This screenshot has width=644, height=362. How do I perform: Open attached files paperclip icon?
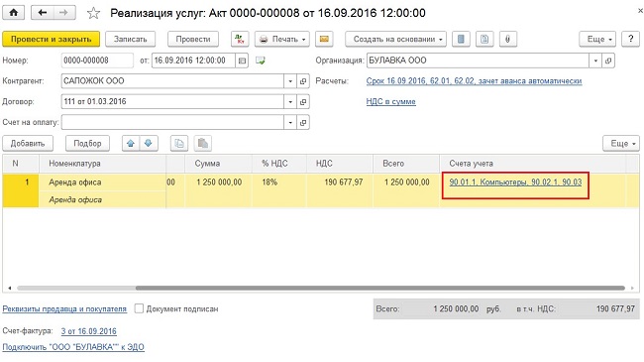tap(508, 39)
